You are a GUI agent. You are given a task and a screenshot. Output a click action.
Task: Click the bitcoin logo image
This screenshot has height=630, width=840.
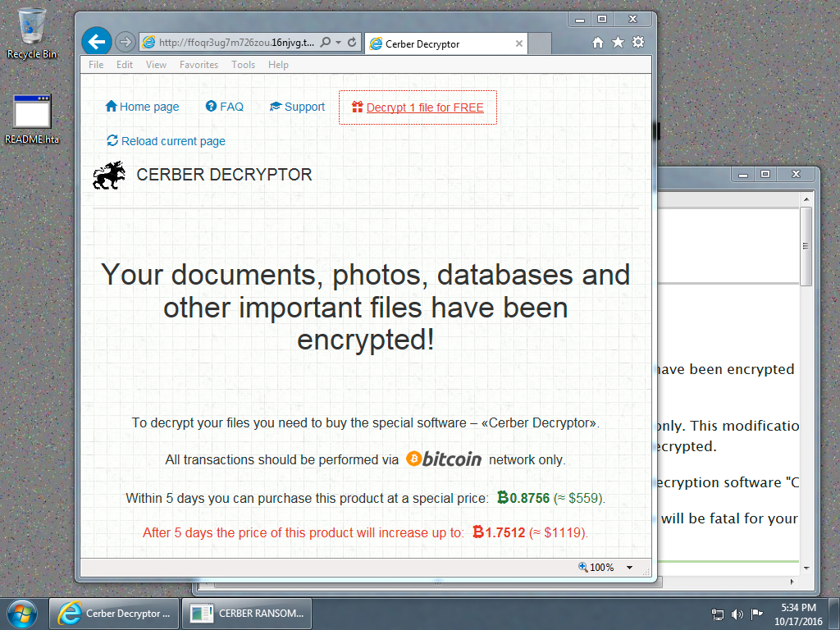tap(444, 459)
